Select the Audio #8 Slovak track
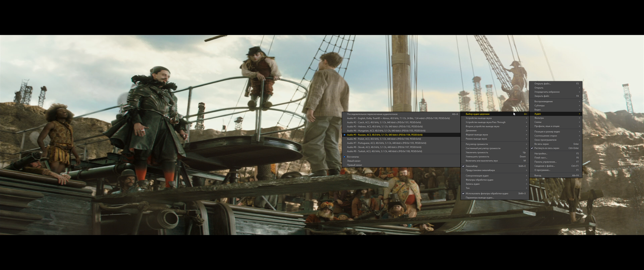Image resolution: width=644 pixels, height=270 pixels. (401, 147)
